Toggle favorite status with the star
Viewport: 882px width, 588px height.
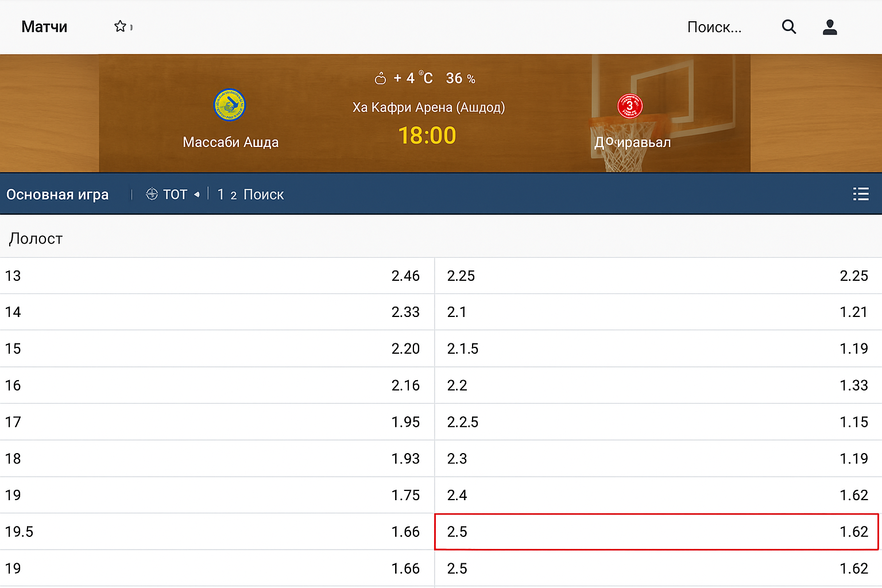[x=120, y=25]
